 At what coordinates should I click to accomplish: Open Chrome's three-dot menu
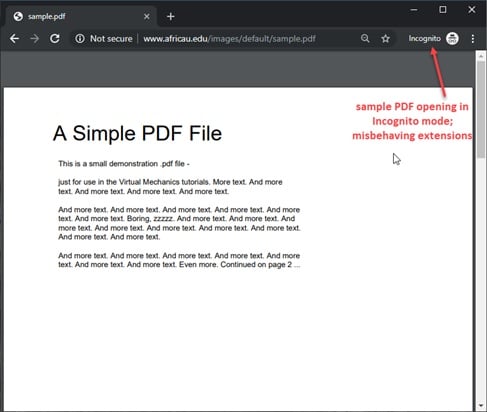(473, 39)
